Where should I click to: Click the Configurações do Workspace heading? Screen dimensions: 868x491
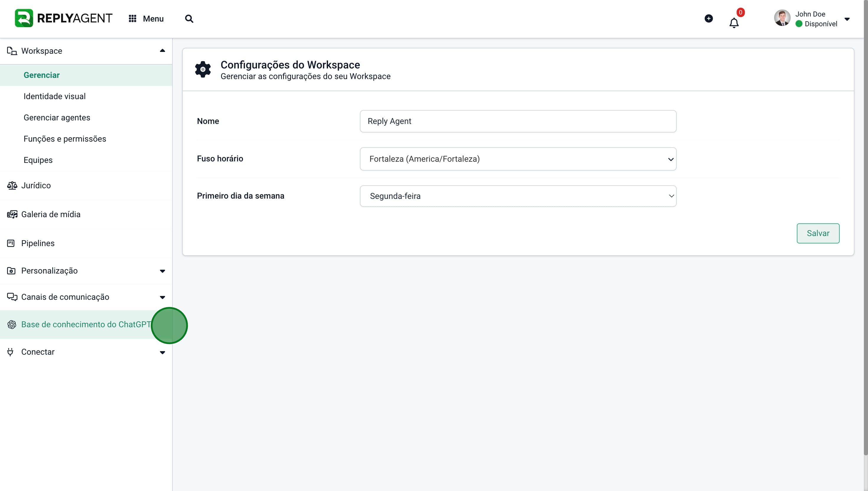pos(290,65)
